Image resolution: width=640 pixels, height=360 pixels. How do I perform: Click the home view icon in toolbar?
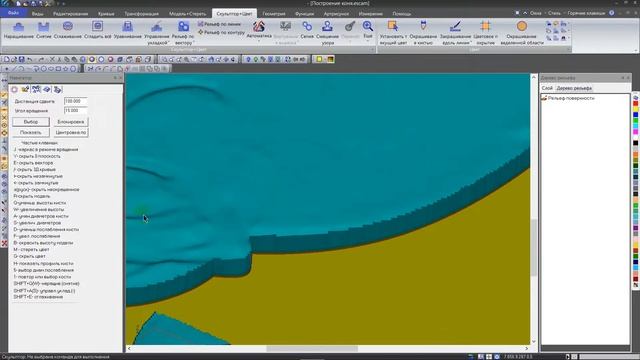tap(211, 60)
